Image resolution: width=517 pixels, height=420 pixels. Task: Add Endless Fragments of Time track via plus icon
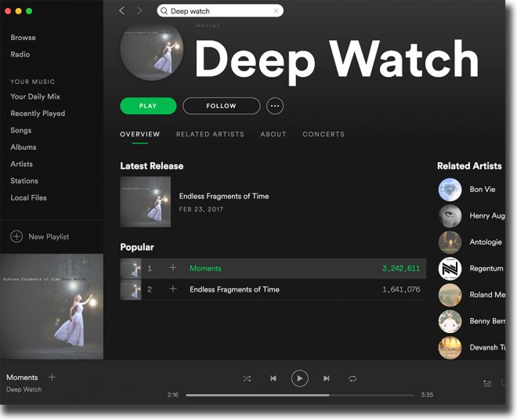[173, 289]
